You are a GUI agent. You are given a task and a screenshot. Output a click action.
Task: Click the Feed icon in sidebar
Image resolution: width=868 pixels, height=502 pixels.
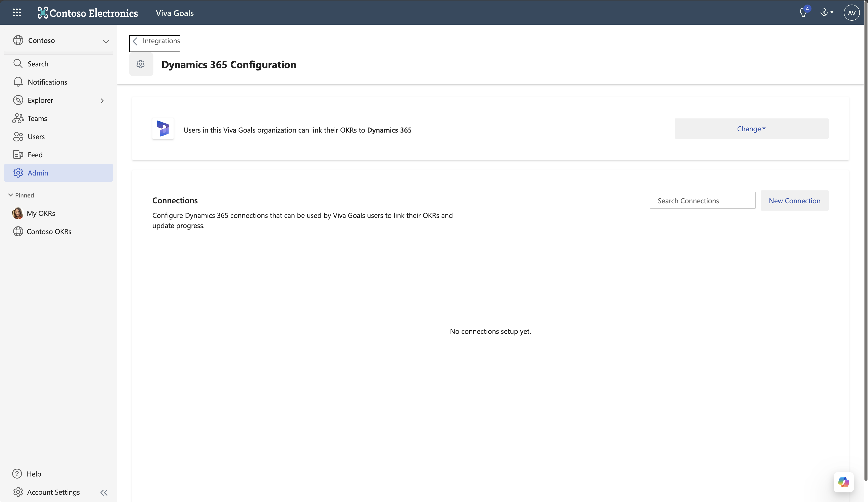point(18,155)
